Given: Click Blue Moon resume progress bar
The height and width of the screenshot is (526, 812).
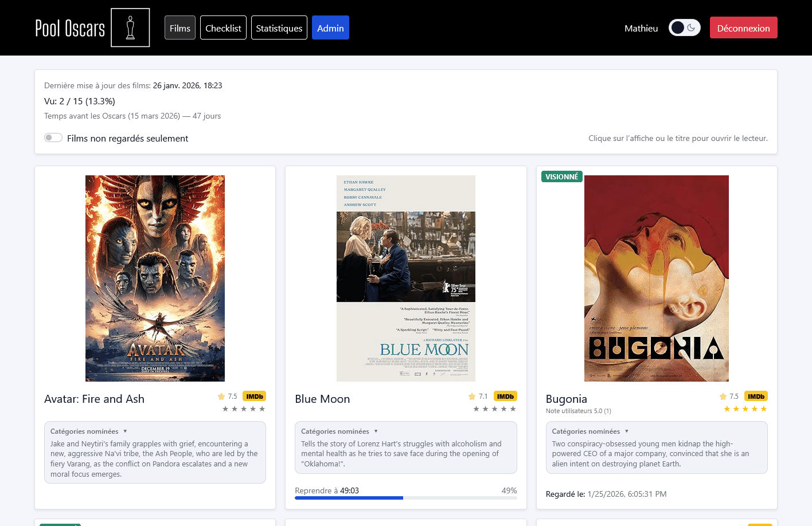Looking at the screenshot, I should pos(406,498).
